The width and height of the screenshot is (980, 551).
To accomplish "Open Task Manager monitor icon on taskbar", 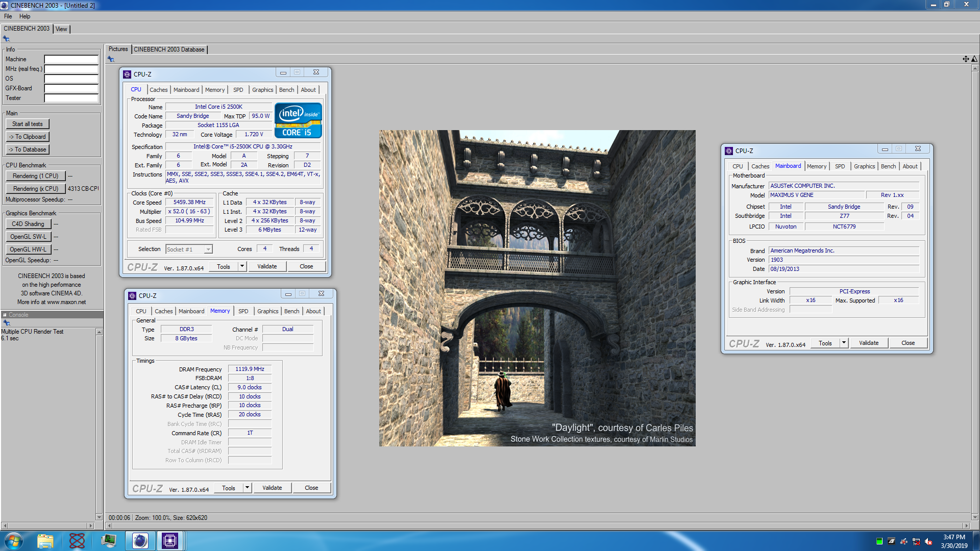I will (x=109, y=541).
